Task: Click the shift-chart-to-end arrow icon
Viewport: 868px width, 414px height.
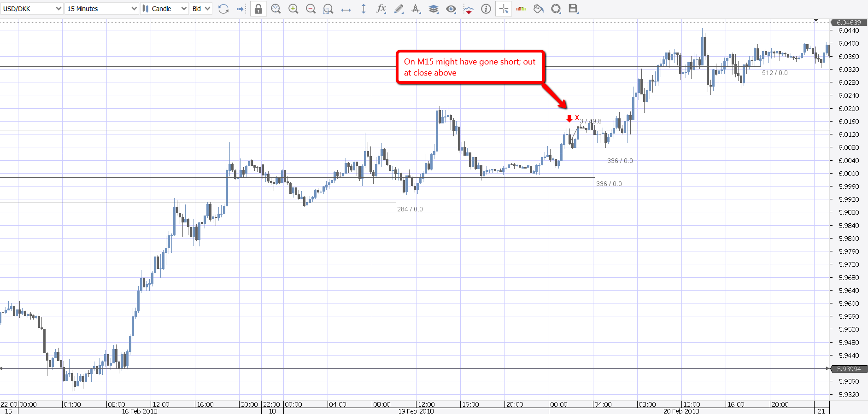Action: pos(241,9)
